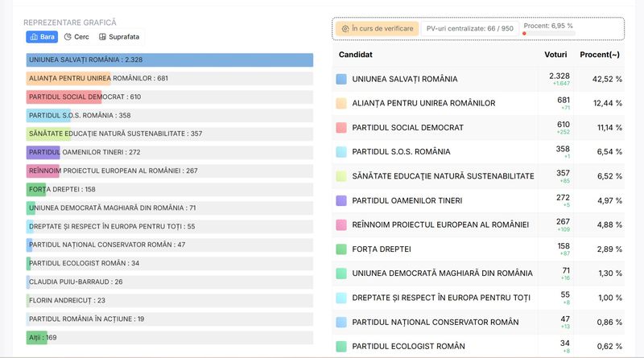Click the cyan swatch beside Partidul S.O.S. România

tap(341, 151)
